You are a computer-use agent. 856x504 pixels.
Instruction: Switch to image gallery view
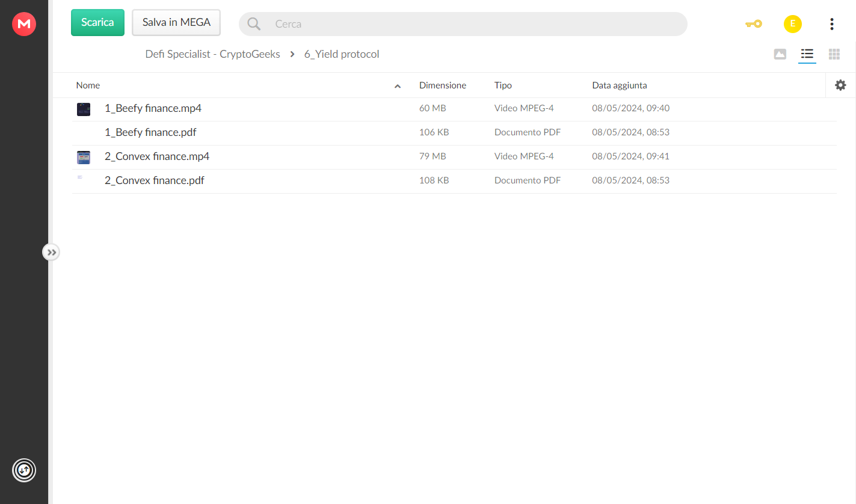point(780,54)
